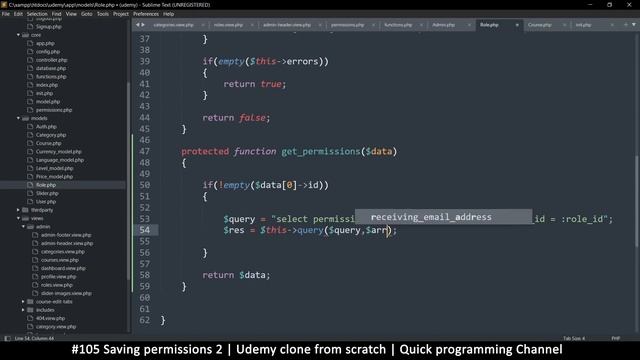Close the functions.php tab
The height and width of the screenshot is (360, 640).
(421, 25)
